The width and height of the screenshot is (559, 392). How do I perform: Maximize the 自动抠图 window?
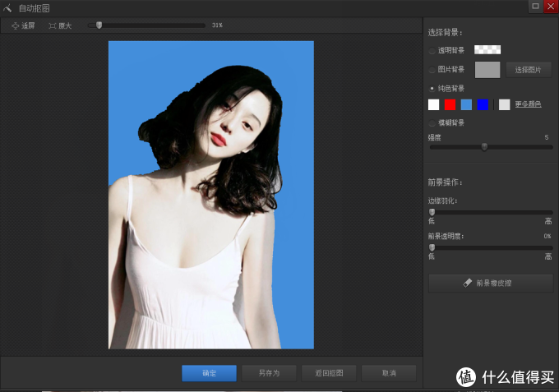coord(535,6)
